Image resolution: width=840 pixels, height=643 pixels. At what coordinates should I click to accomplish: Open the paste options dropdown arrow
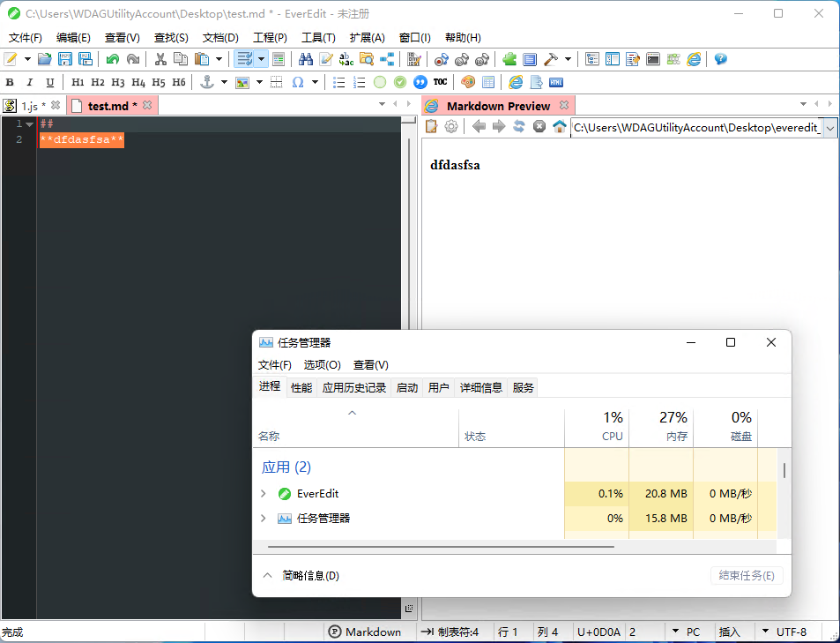click(219, 59)
